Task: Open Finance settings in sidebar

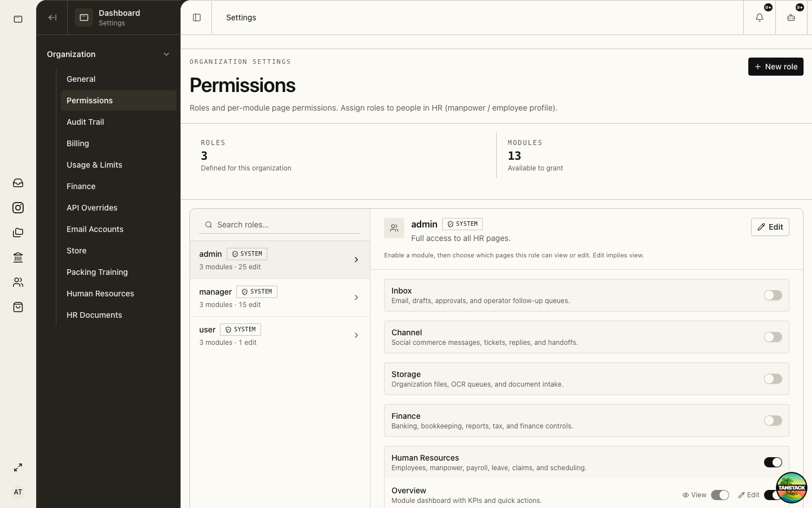Action: 118,186
